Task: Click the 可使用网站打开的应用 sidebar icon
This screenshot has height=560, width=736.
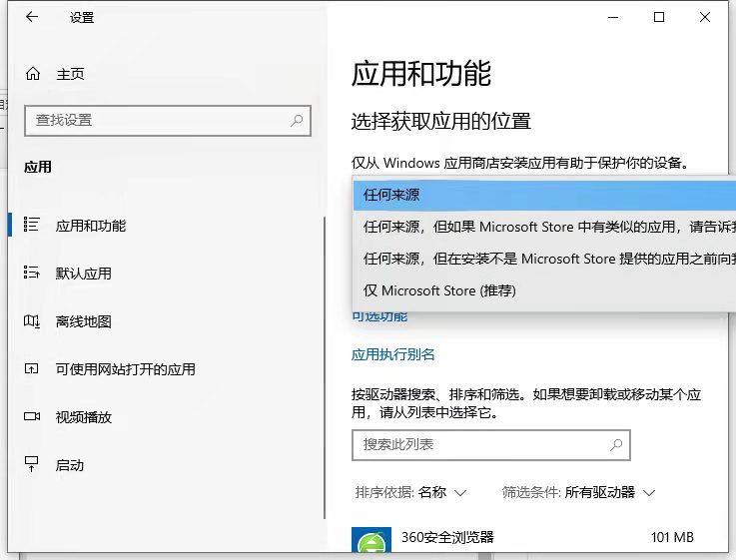Action: tap(32, 369)
